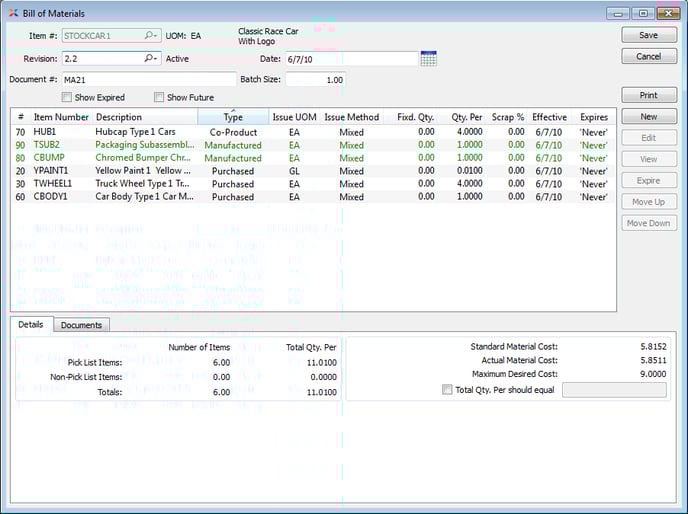Click the Document # input field
The height and width of the screenshot is (514, 688).
click(x=148, y=79)
